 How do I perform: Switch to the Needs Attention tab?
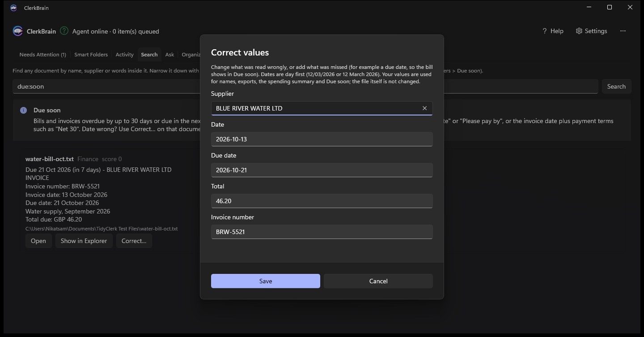[42, 55]
